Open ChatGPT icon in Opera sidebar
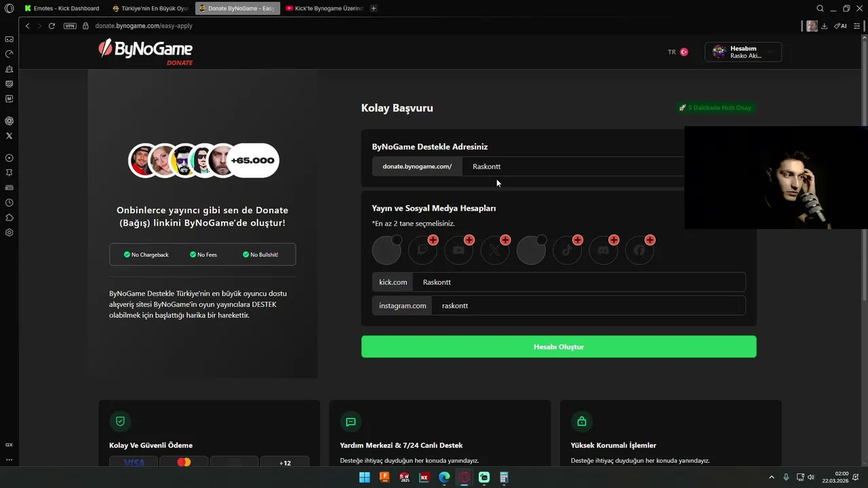 (9, 121)
